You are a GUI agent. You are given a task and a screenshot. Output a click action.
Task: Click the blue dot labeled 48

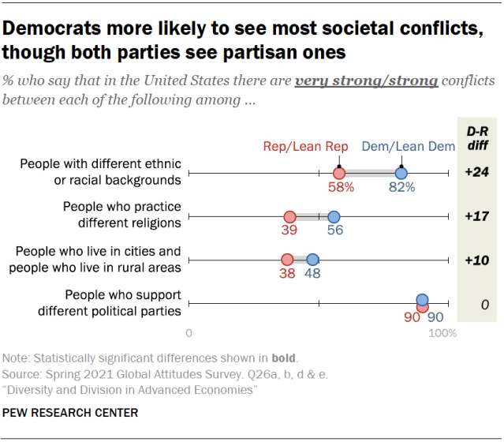(x=312, y=260)
